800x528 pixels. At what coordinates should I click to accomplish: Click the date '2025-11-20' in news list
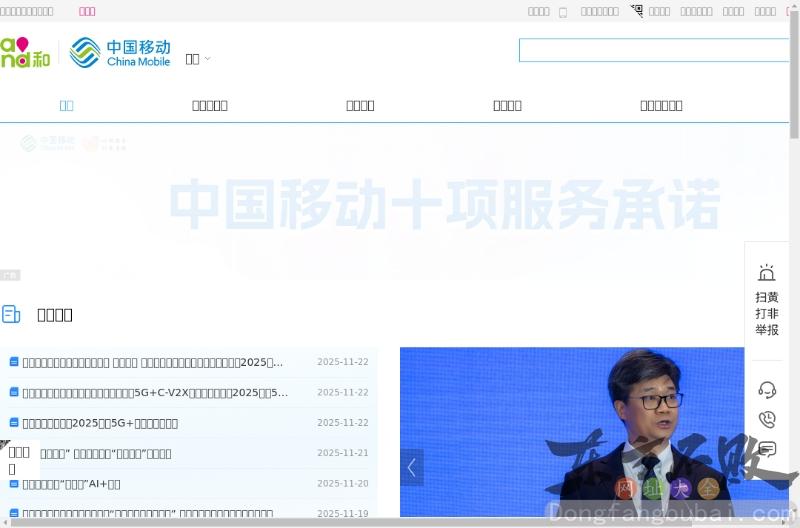343,484
